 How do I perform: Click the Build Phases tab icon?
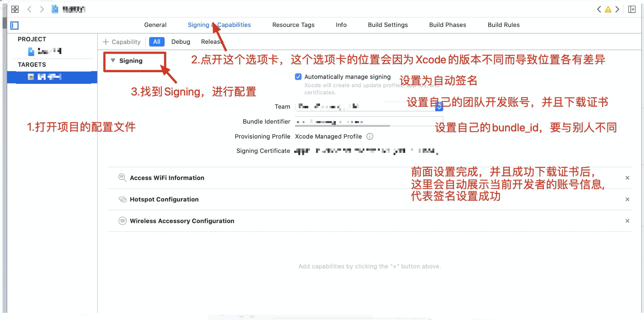[447, 25]
